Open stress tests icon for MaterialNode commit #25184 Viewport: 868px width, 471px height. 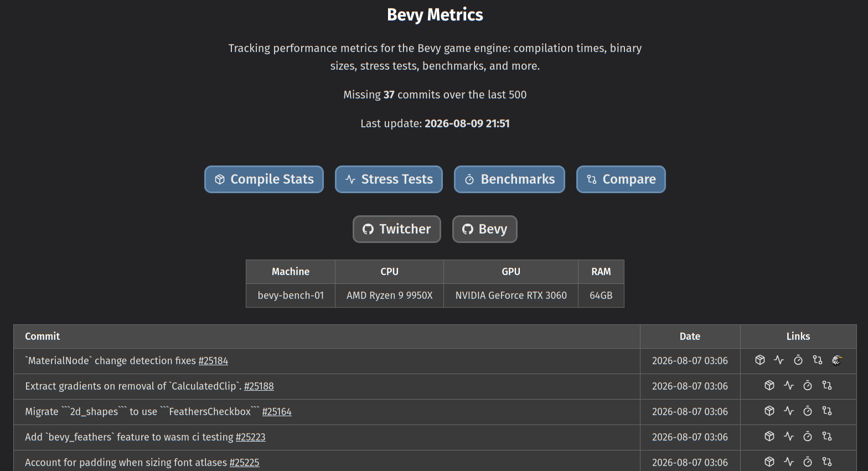779,360
